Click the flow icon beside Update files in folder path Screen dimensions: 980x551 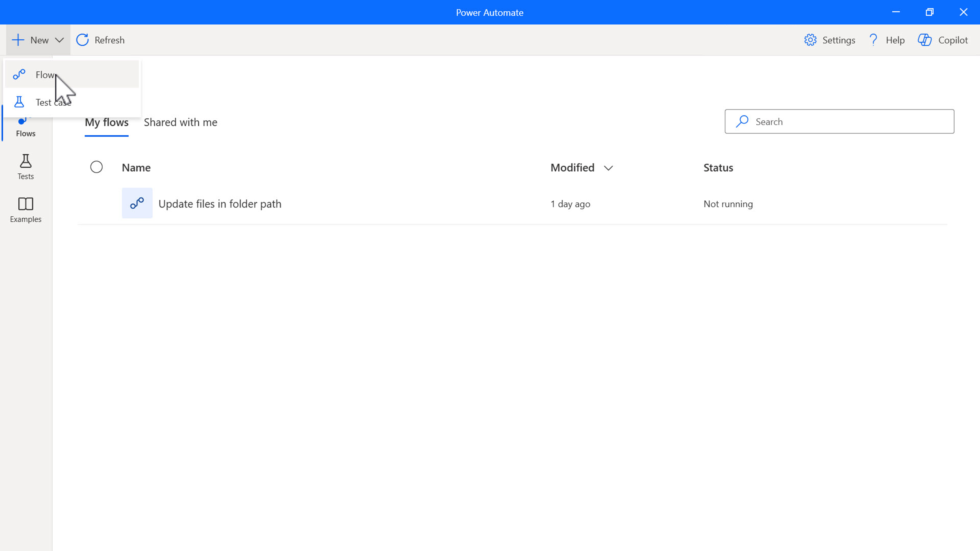coord(137,203)
